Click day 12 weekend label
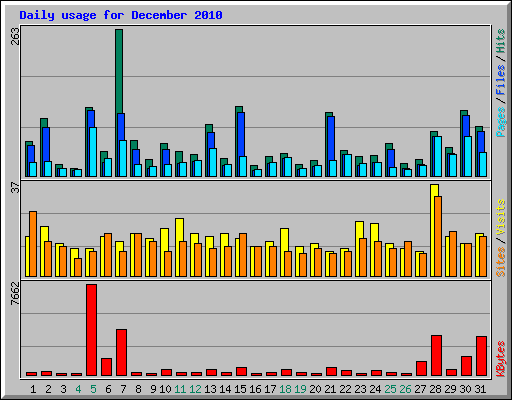This screenshot has width=512, height=400. (x=195, y=389)
